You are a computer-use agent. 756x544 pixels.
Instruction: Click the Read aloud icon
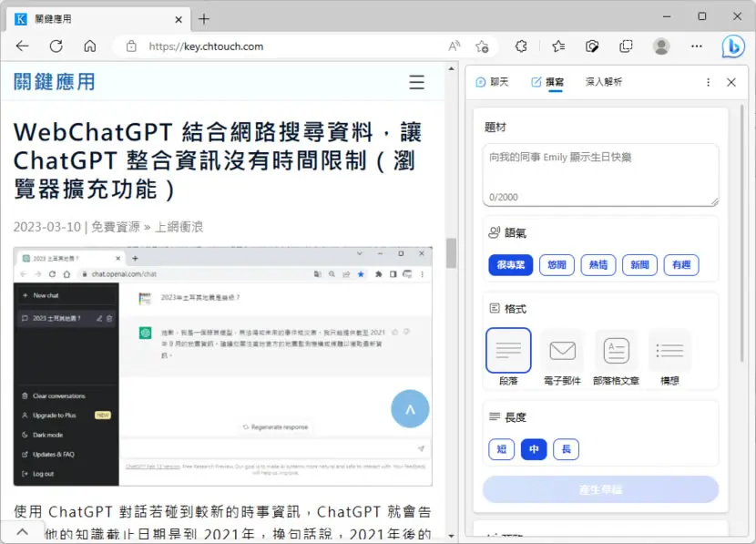[x=454, y=46]
